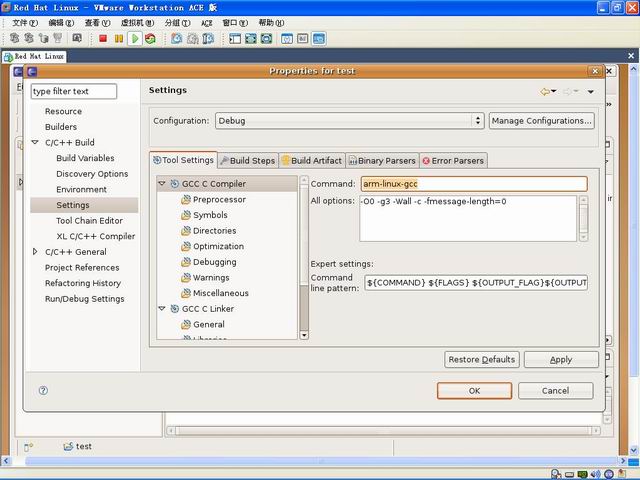Open the Snapshot Manager icon
Viewport: 640px width, 480px height.
click(209, 39)
